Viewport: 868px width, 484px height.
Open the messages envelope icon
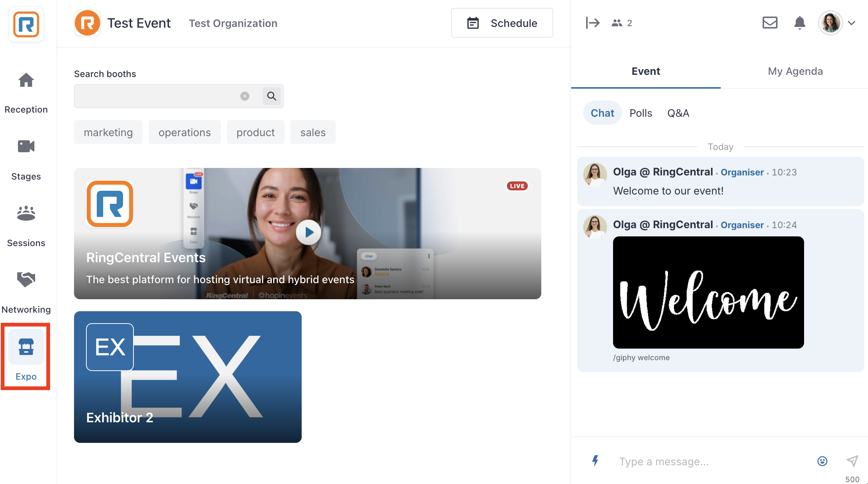point(770,23)
